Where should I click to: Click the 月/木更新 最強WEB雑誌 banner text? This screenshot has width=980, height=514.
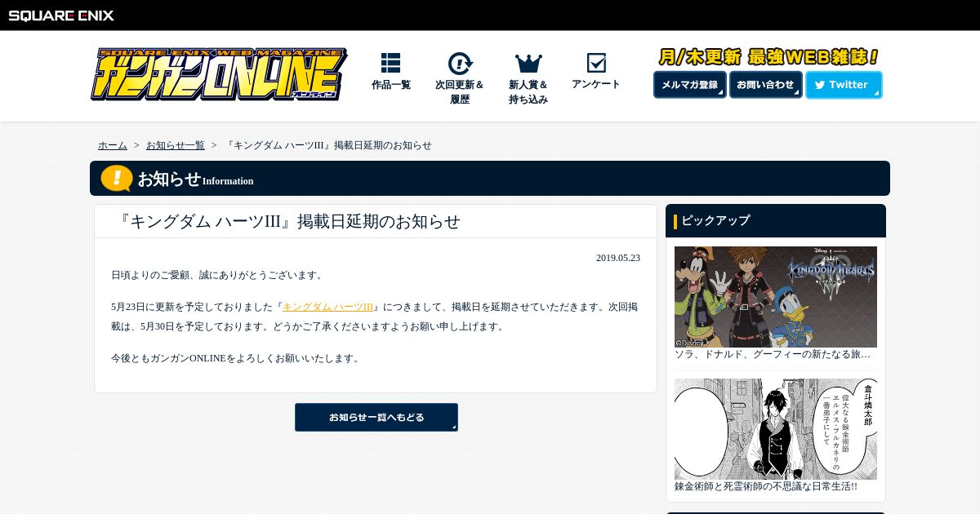(768, 57)
